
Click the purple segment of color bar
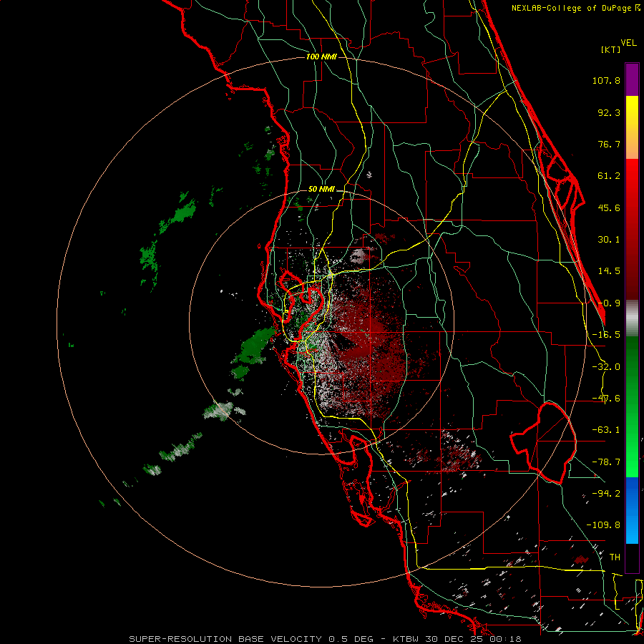[x=632, y=79]
